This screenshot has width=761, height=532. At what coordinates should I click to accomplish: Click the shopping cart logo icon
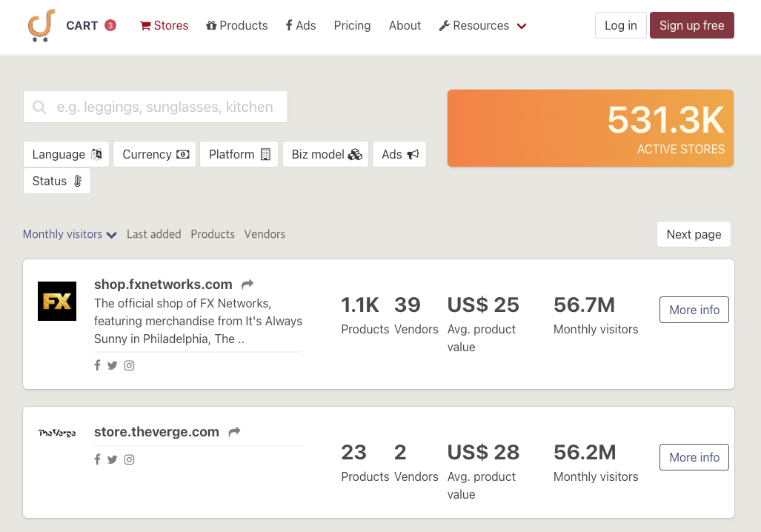point(41,25)
